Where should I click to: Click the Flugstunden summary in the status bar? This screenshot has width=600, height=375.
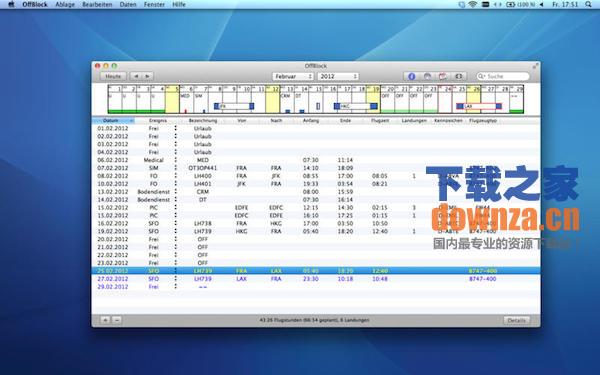[315, 320]
